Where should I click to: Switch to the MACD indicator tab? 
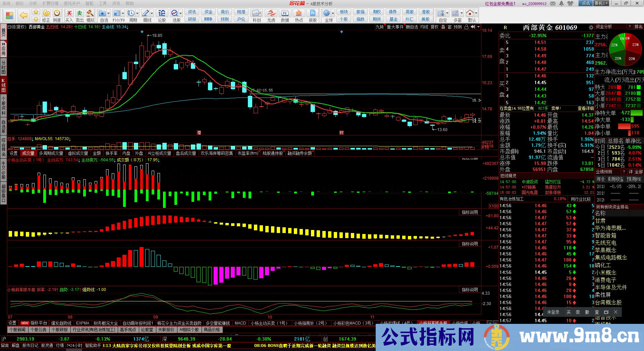click(240, 323)
